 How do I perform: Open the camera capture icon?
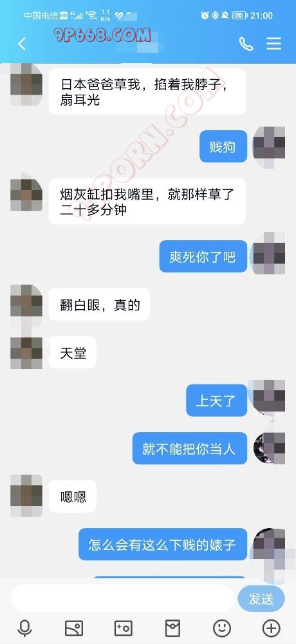(123, 628)
